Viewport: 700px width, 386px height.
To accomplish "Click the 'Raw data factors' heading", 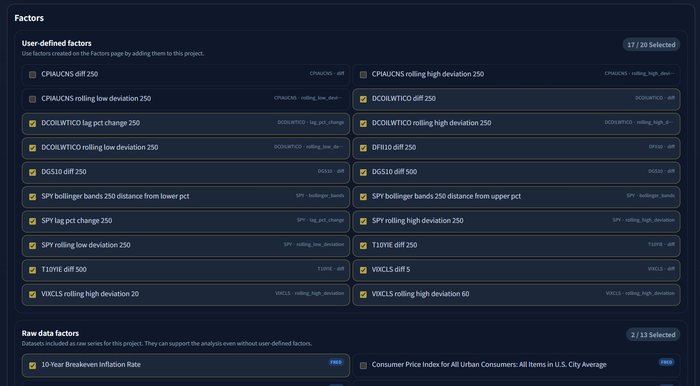I will 50,333.
